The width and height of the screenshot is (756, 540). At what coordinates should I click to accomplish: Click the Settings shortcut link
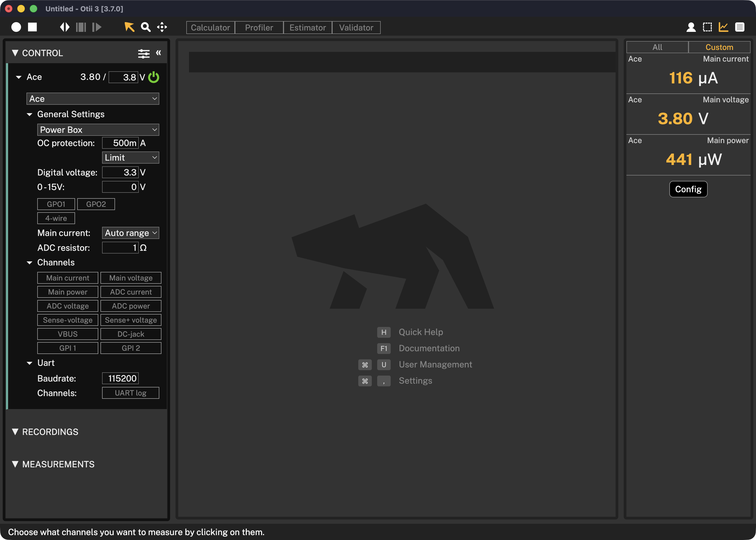click(416, 381)
